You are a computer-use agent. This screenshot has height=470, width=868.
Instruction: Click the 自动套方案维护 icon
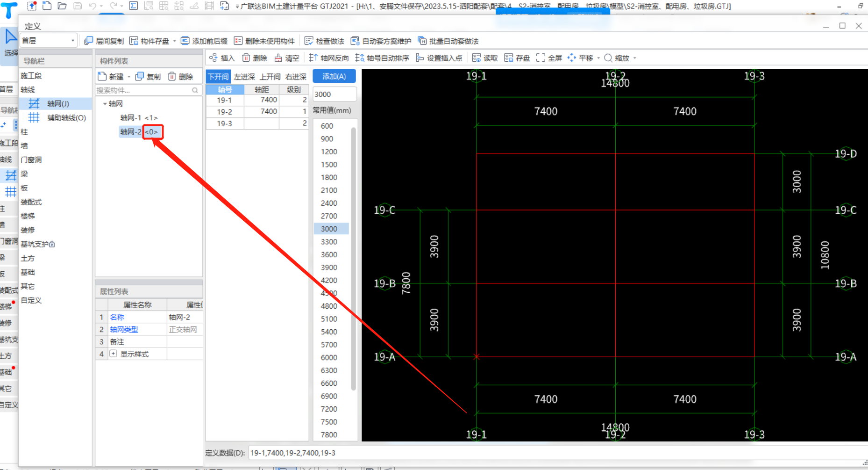point(355,41)
